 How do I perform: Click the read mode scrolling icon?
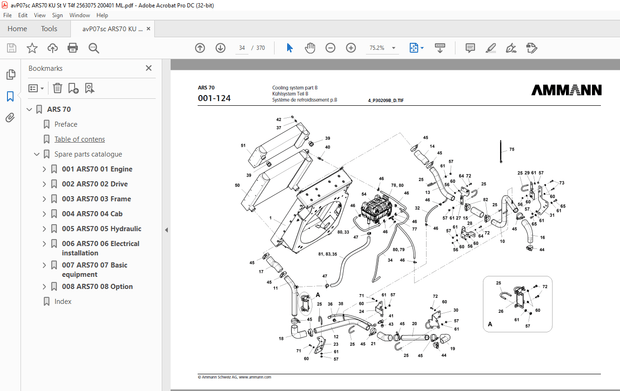pos(440,48)
